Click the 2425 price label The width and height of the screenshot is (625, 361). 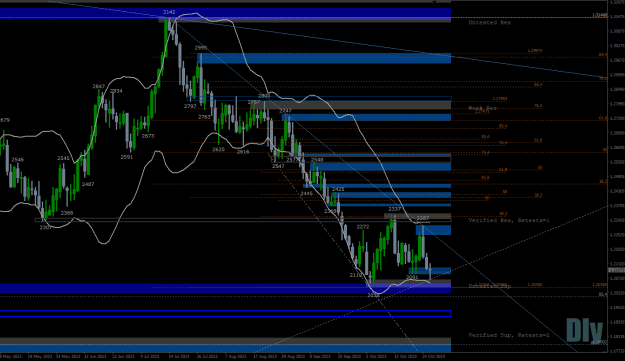coord(338,189)
